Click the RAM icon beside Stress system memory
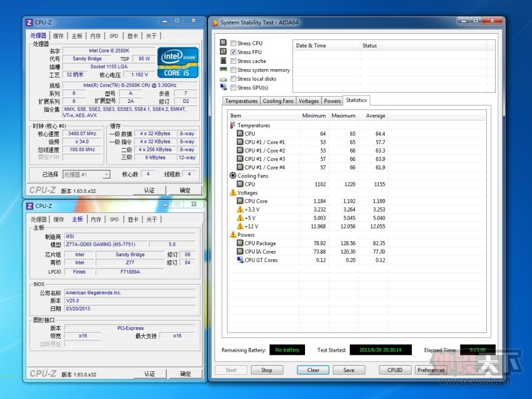Image resolution: width=532 pixels, height=399 pixels. click(223, 69)
